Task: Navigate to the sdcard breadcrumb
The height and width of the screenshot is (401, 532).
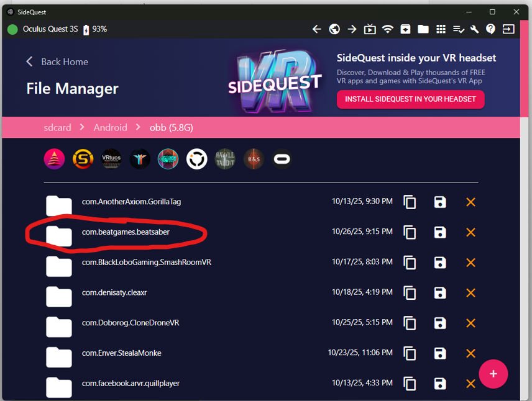Action: tap(57, 127)
